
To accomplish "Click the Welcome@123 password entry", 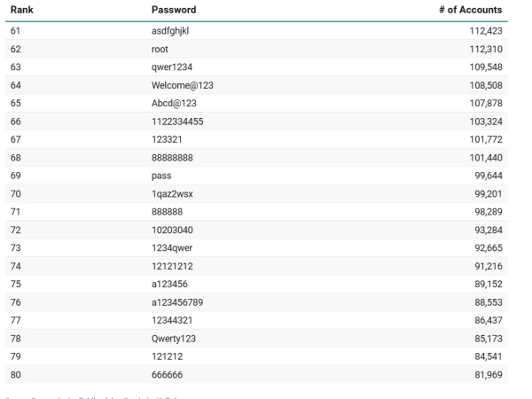I will pyautogui.click(x=183, y=85).
